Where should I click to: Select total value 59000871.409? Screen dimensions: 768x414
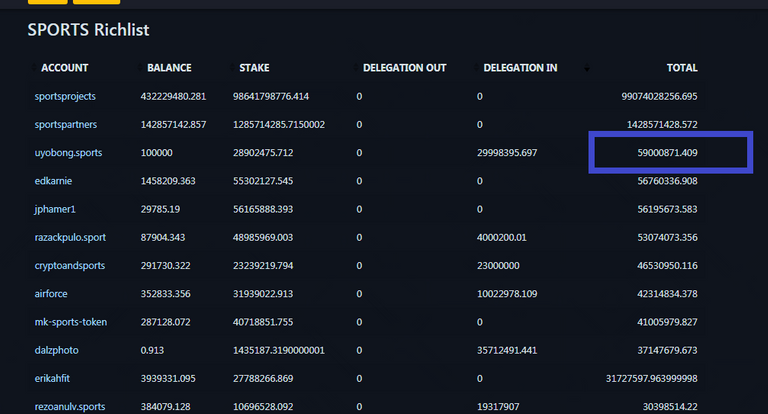coord(667,153)
